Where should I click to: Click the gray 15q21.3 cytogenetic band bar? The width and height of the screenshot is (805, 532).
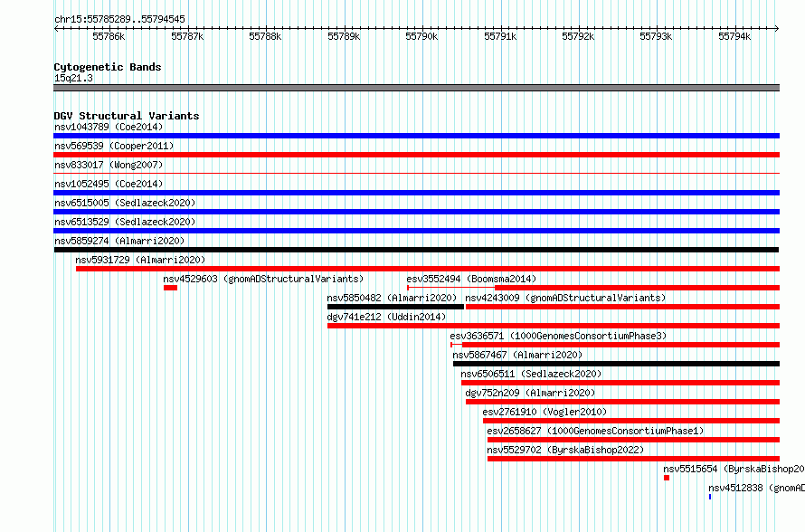tap(416, 88)
